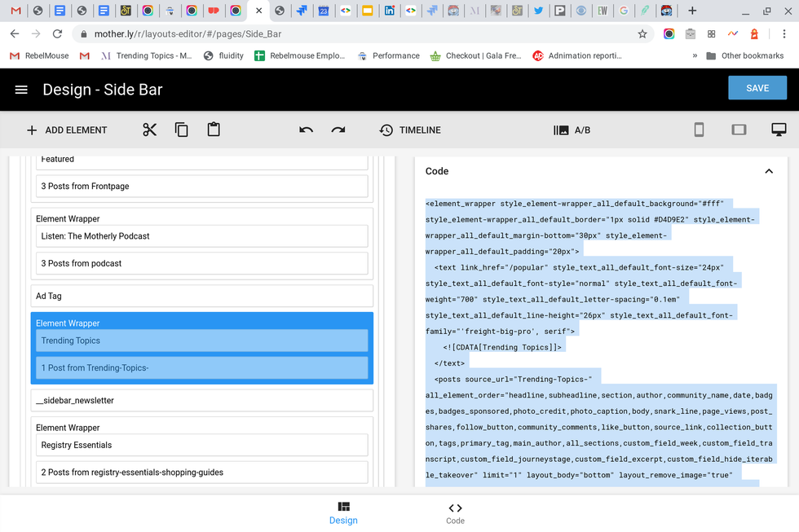Click the copy element icon

(x=182, y=130)
